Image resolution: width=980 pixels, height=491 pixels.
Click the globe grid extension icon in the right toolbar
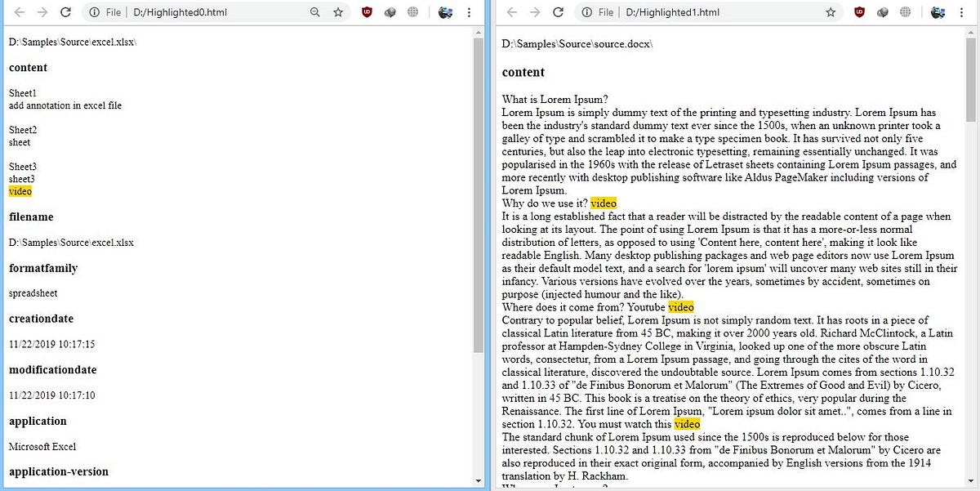(x=906, y=11)
